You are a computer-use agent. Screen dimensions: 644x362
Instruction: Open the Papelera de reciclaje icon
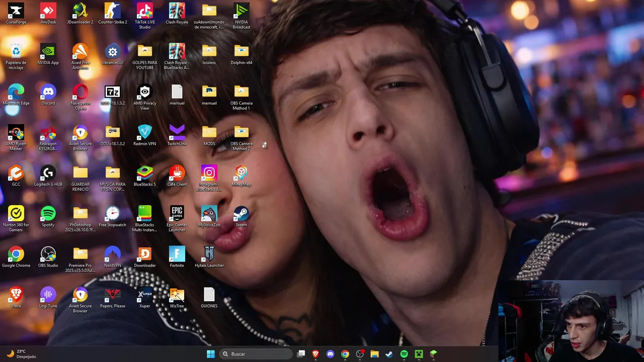click(x=16, y=57)
